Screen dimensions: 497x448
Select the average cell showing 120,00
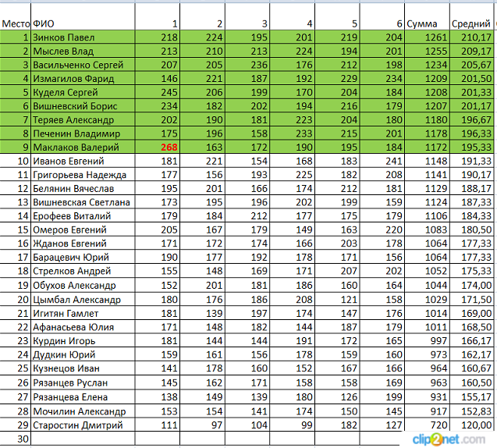pyautogui.click(x=471, y=425)
